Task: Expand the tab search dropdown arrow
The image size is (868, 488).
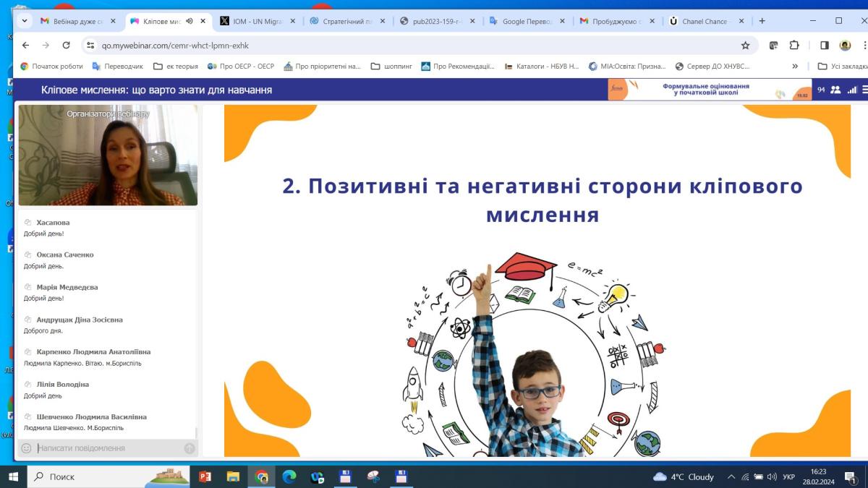Action: coord(25,21)
